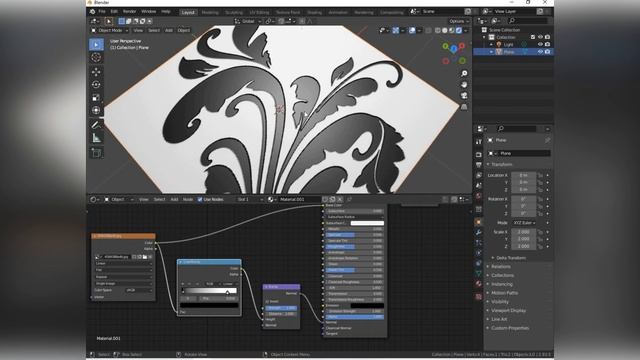Screen dimensions: 640x360
Task: Toggle Plane render camera icon in outliner
Action: point(547,52)
